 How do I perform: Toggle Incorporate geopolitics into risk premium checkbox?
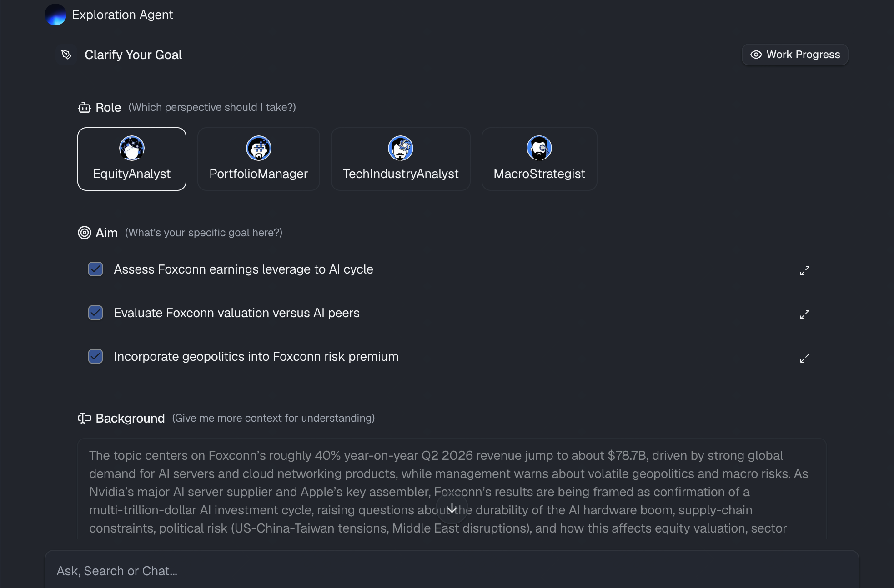(95, 356)
